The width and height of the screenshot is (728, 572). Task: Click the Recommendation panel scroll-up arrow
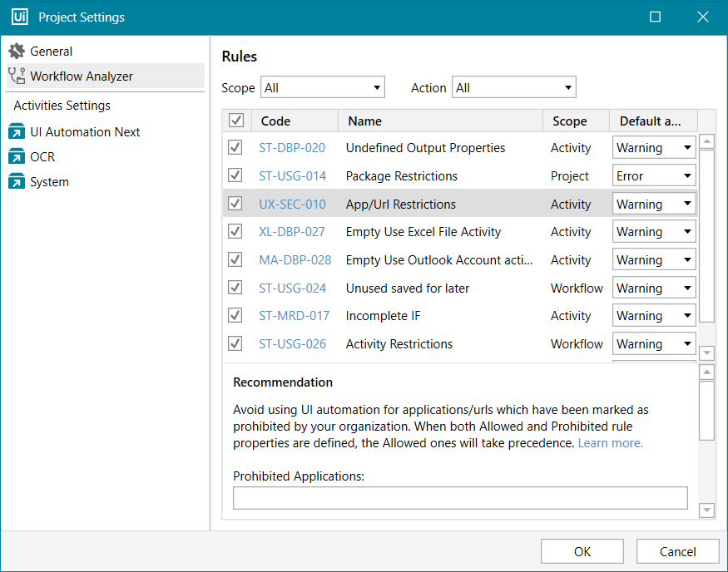(x=706, y=372)
